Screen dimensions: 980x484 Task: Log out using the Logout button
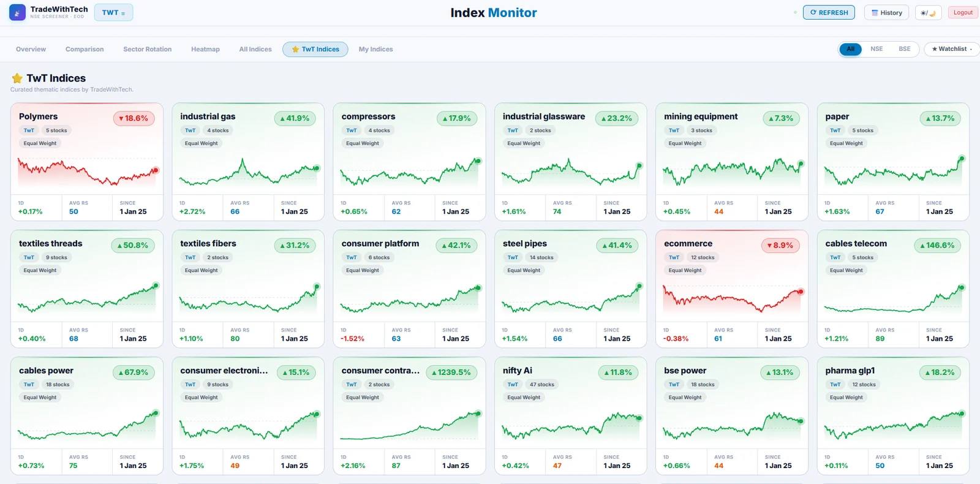click(x=963, y=13)
